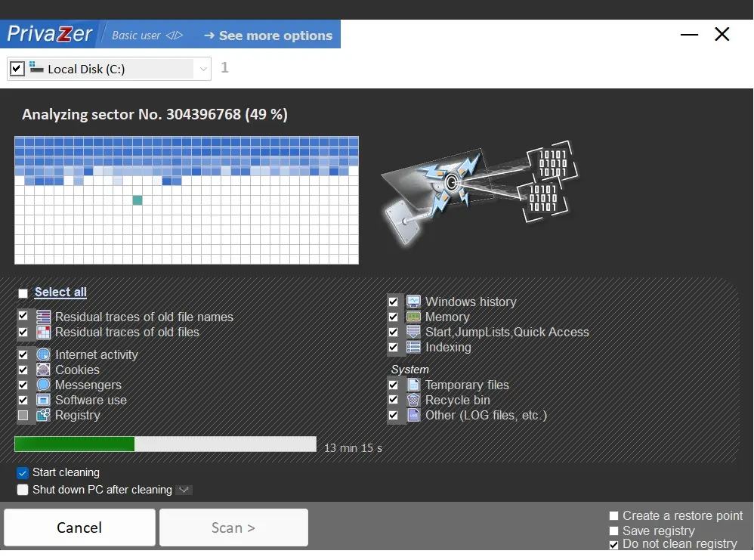
Task: Click the Messengers speech bubble icon
Action: pyautogui.click(x=43, y=385)
